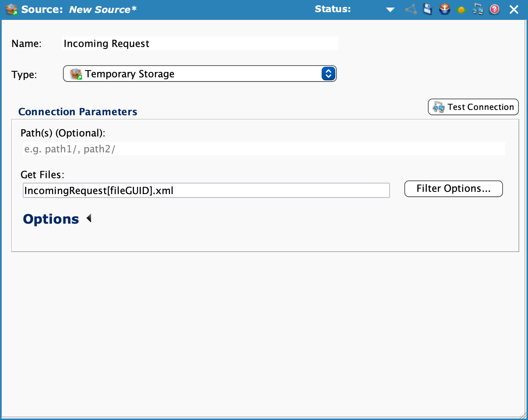The height and width of the screenshot is (420, 528).
Task: Click the floppy disk save icon
Action: tap(427, 9)
